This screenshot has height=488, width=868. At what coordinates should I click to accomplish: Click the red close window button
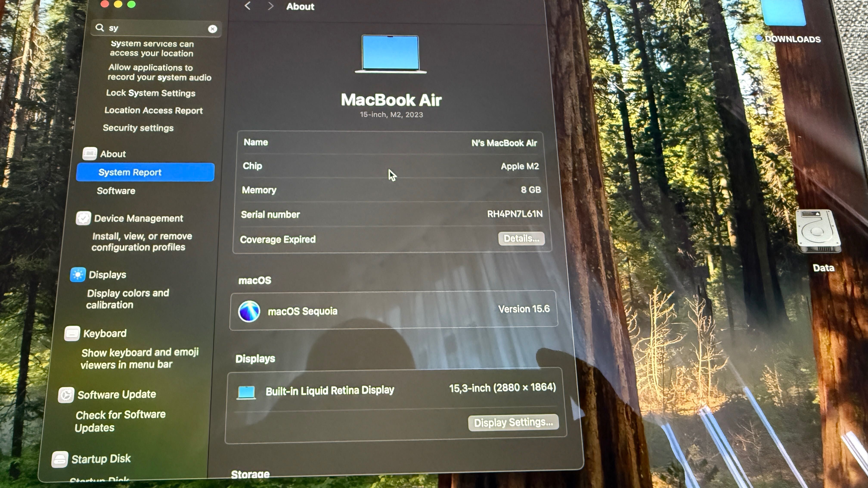[104, 4]
